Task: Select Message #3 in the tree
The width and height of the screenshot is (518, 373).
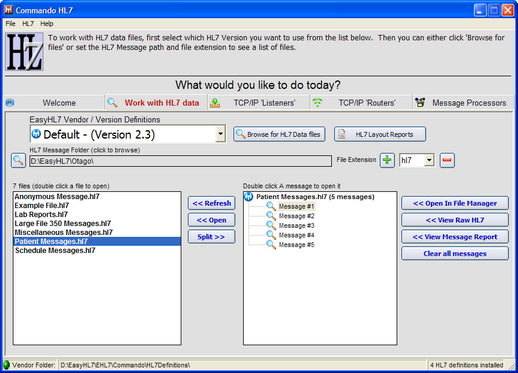Action: [296, 226]
